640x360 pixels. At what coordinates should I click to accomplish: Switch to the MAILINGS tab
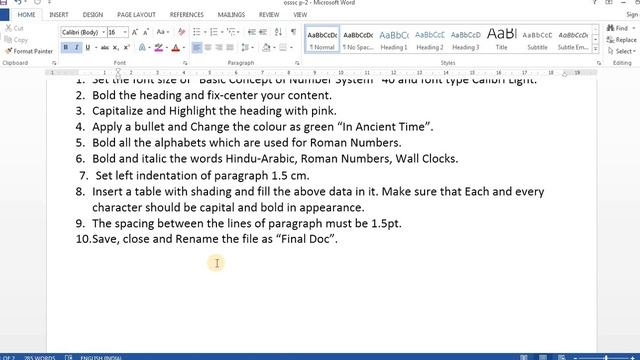click(231, 15)
